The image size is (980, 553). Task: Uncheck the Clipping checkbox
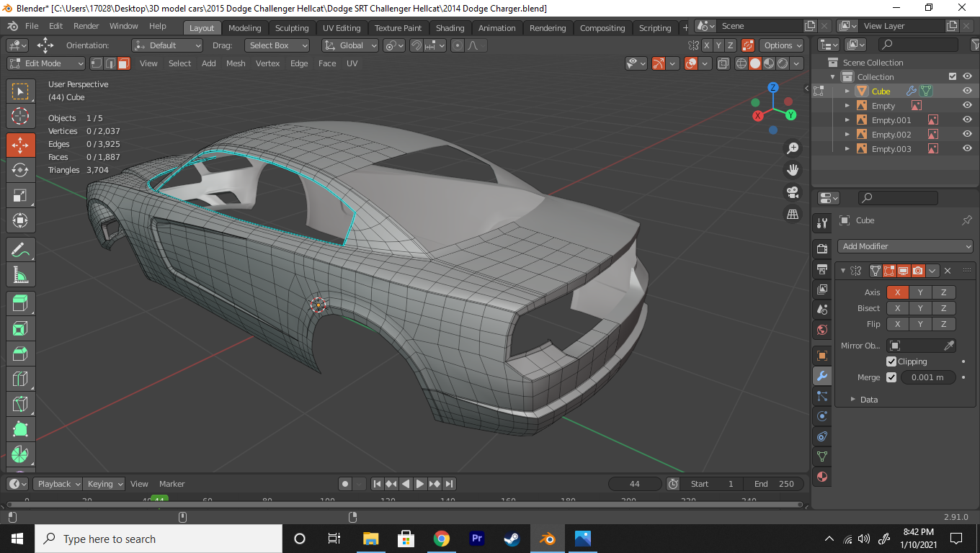pyautogui.click(x=891, y=361)
